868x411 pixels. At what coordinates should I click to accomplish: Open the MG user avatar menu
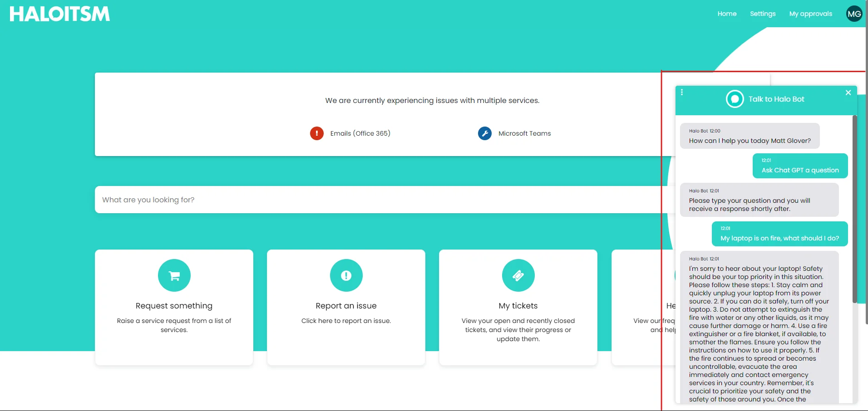854,14
